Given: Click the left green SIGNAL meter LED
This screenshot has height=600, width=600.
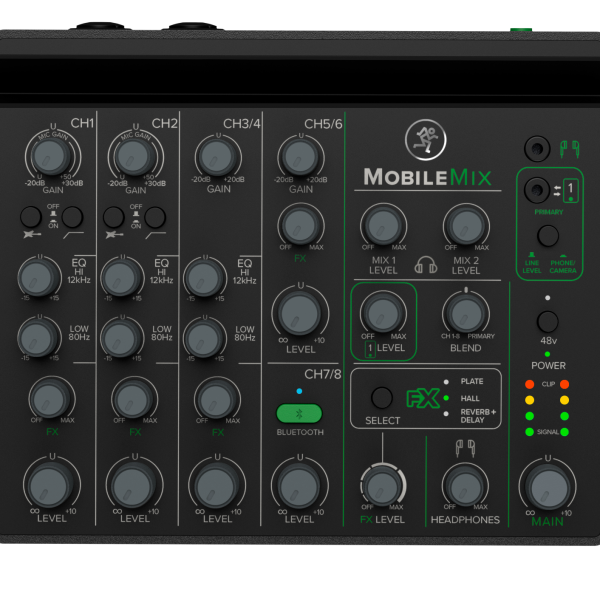Looking at the screenshot, I should coord(530,432).
